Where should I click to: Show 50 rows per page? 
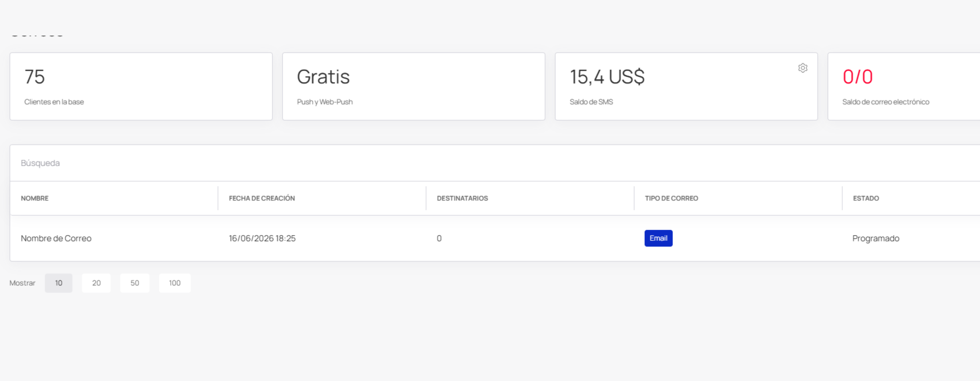click(135, 283)
